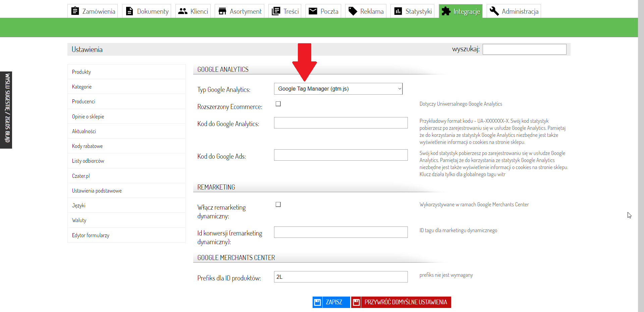Open Edytor formularzy in the sidebar
This screenshot has height=312, width=644.
click(x=126, y=235)
